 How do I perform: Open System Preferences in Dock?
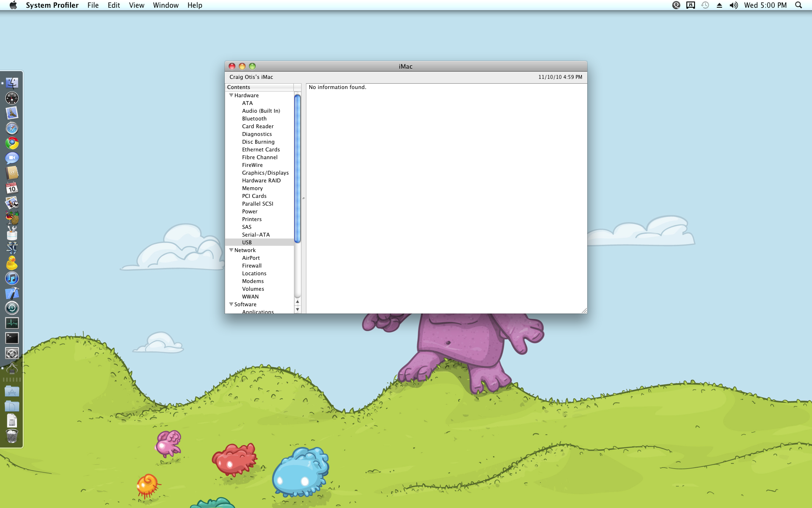click(x=12, y=353)
